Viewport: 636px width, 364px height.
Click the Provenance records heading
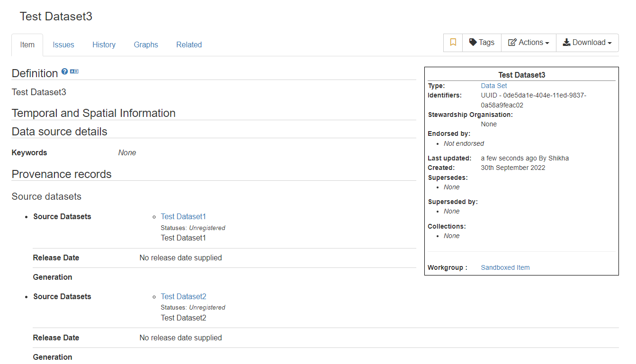[62, 174]
